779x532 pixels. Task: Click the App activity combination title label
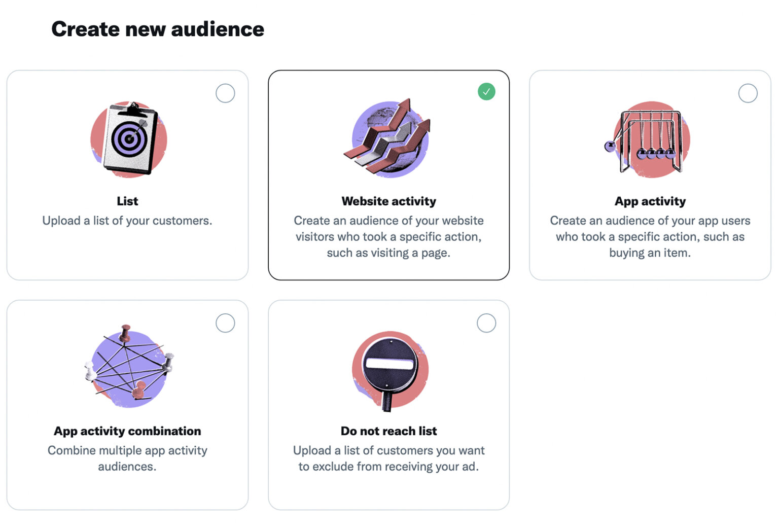(x=127, y=431)
